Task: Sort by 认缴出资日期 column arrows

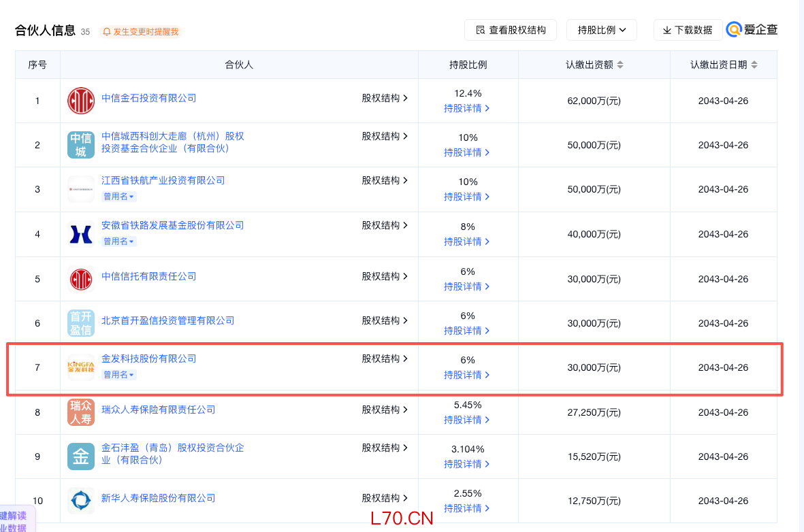Action: 754,65
